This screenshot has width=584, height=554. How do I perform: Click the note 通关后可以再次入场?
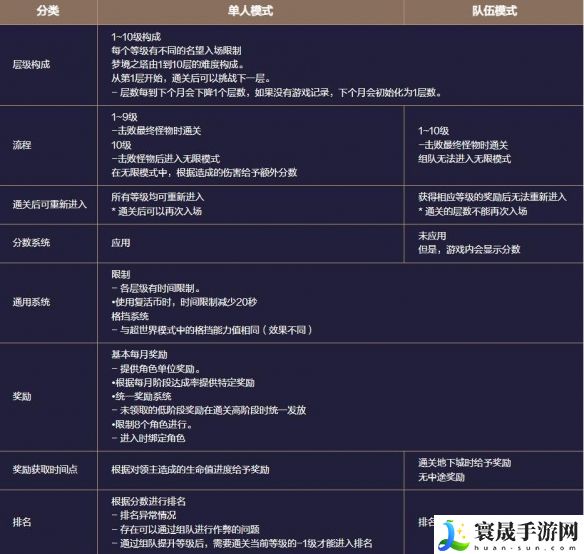coord(156,211)
